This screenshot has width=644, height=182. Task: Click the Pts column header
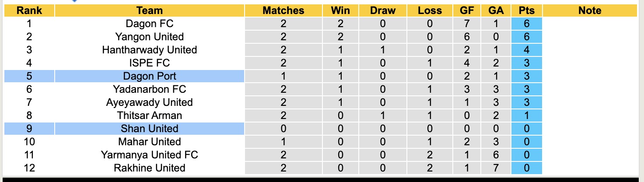[526, 10]
